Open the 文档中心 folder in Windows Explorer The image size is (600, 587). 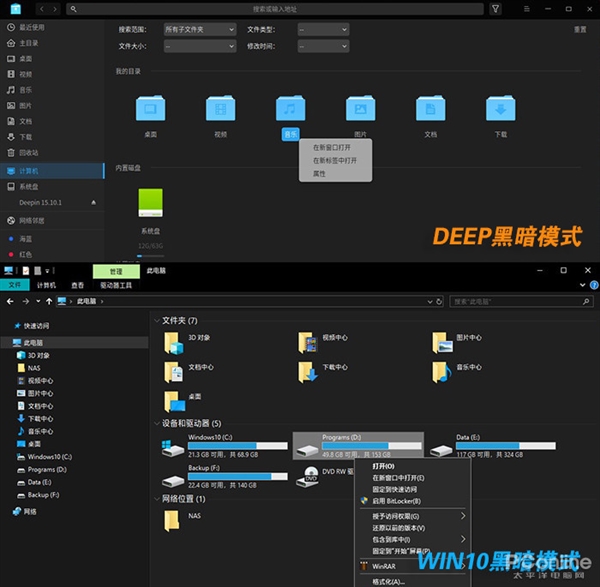(174, 372)
